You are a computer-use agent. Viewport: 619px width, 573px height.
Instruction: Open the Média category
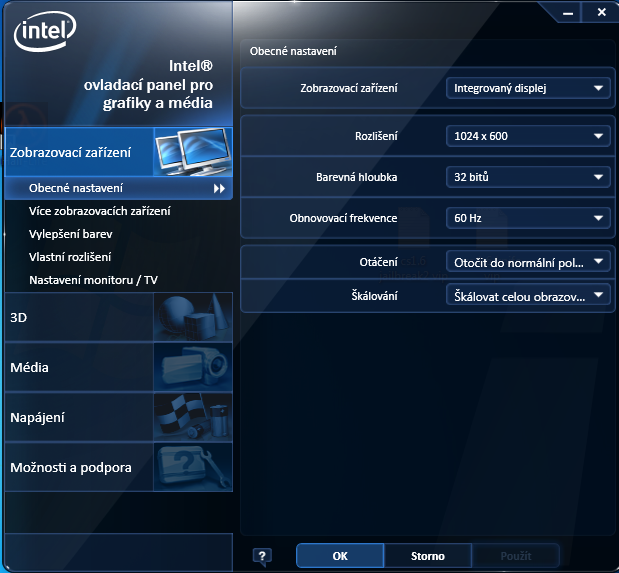tap(119, 367)
